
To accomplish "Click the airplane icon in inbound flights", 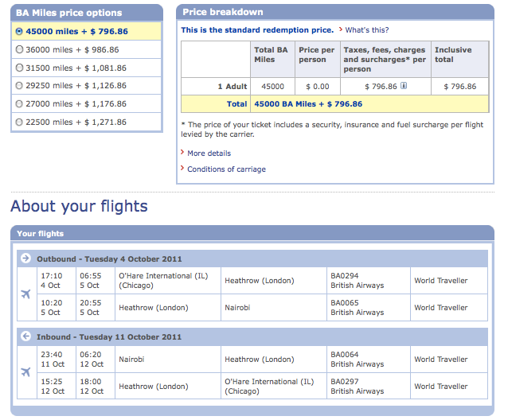I will click(26, 371).
